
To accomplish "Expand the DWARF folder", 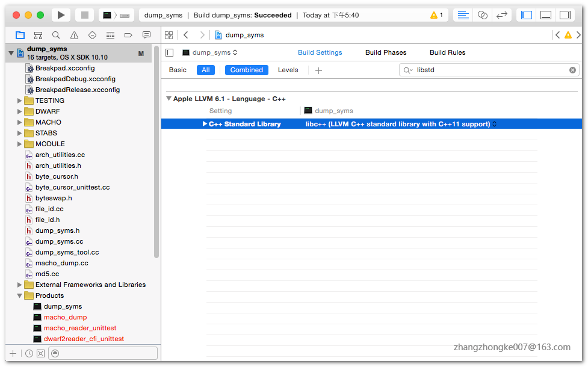I will tap(19, 112).
